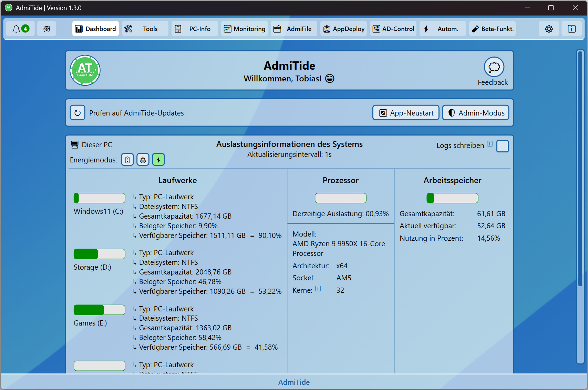Open the Monitoring tab

coord(244,29)
